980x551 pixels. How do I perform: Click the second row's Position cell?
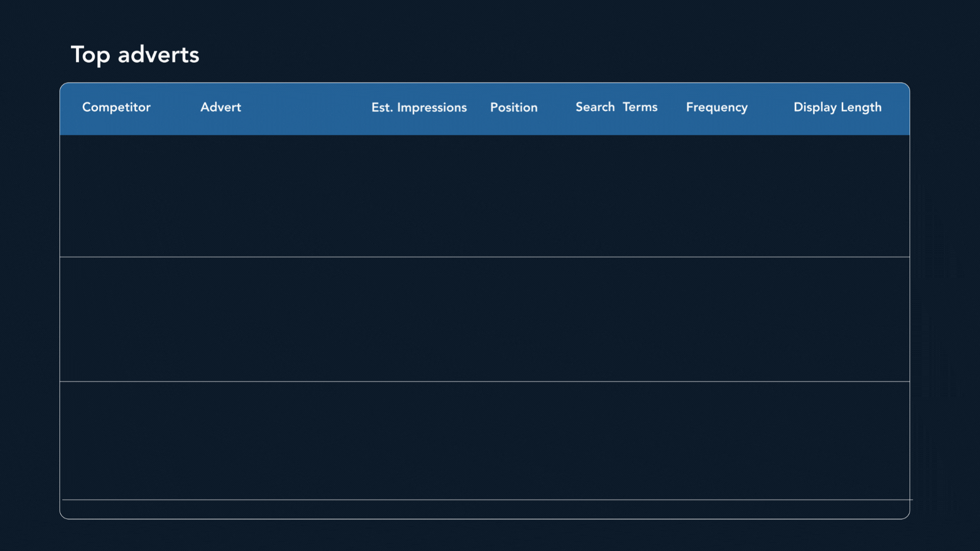513,319
